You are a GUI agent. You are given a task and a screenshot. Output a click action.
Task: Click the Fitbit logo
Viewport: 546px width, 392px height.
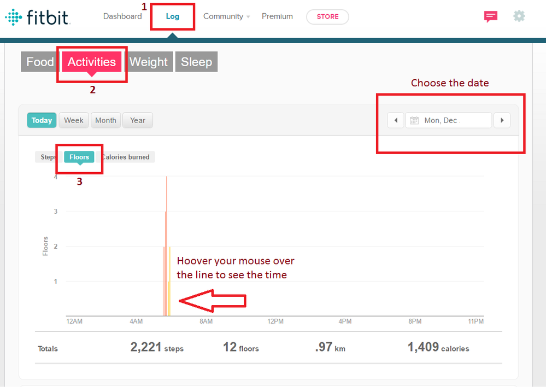point(37,17)
